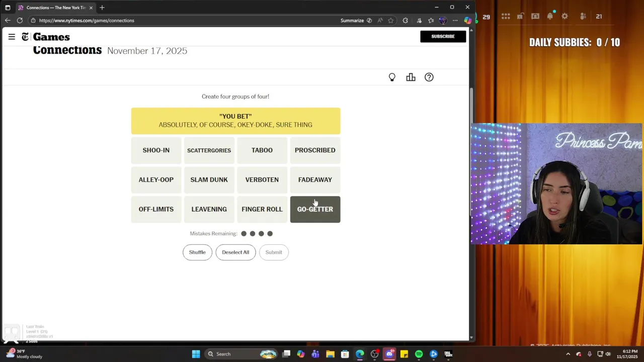Select the TABOO tile

tap(262, 150)
